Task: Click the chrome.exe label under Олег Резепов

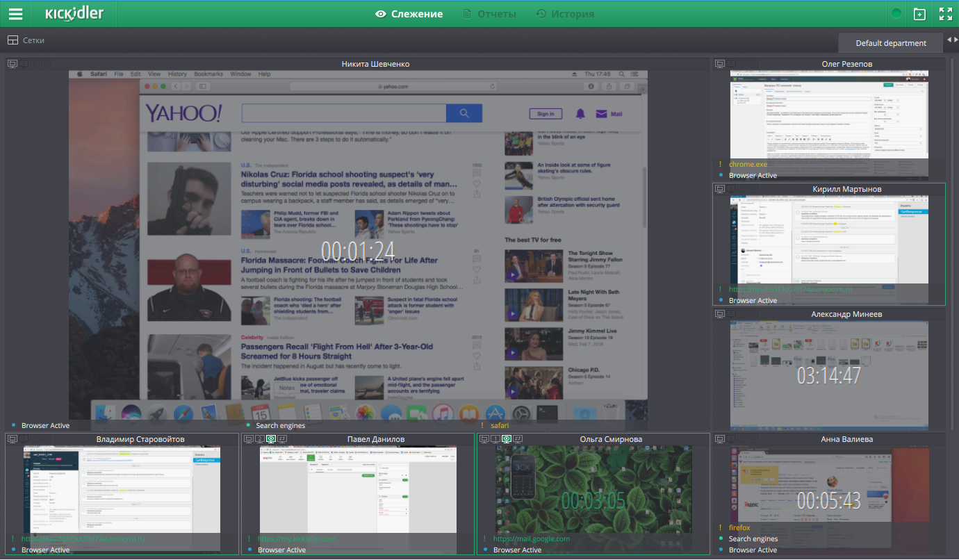Action: tap(748, 164)
